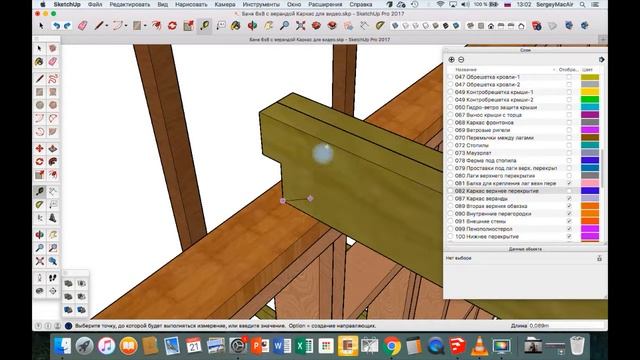This screenshot has width=640, height=360.
Task: Open VLC cone icon in the dock
Action: 479,346
